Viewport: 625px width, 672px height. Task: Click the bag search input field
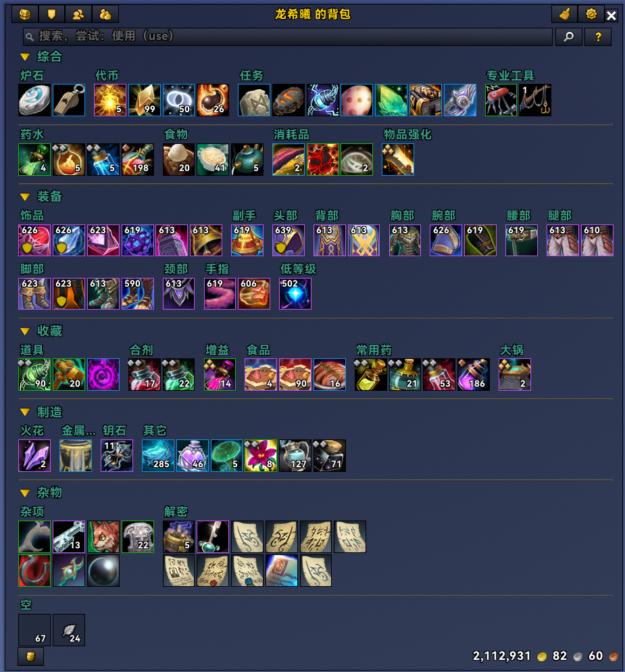[x=287, y=37]
